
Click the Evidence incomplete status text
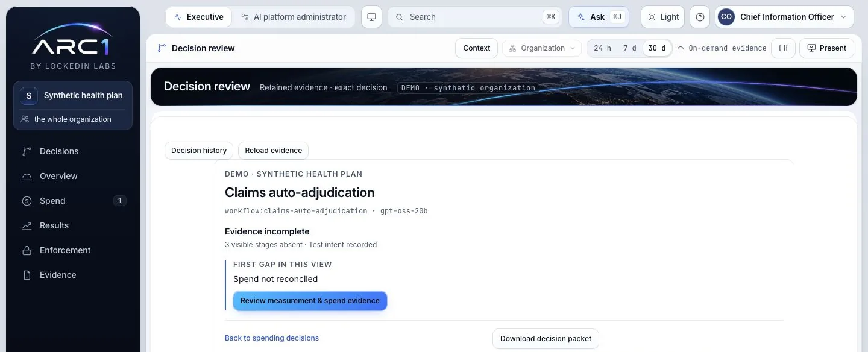[267, 231]
